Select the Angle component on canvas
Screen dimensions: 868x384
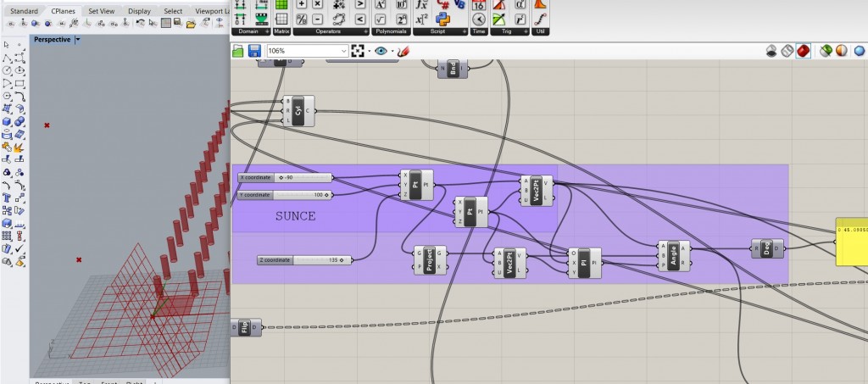pos(674,256)
